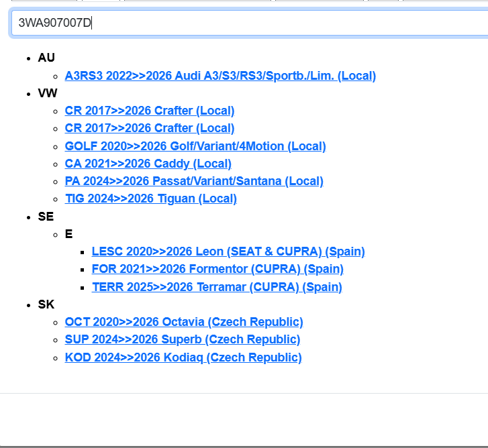This screenshot has width=488, height=448.
Task: Open the TIG 2024>>2026 Tiguan link
Action: pyautogui.click(x=150, y=199)
